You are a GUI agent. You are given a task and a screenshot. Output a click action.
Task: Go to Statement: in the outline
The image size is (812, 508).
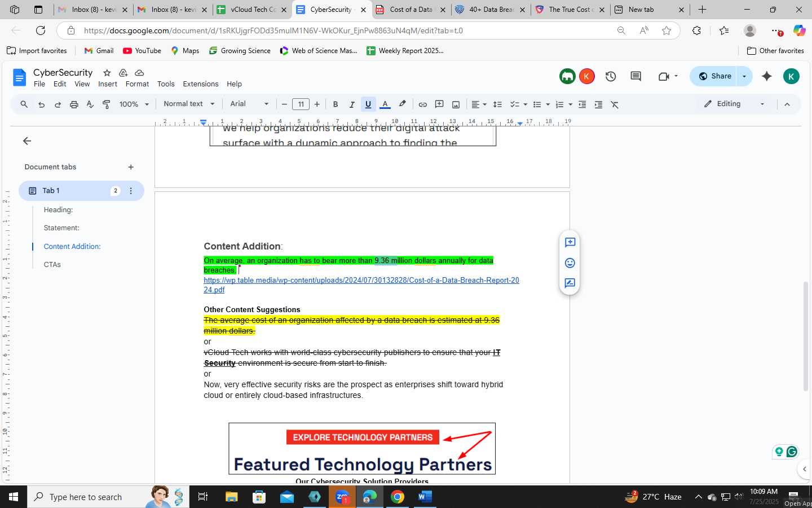(x=61, y=228)
